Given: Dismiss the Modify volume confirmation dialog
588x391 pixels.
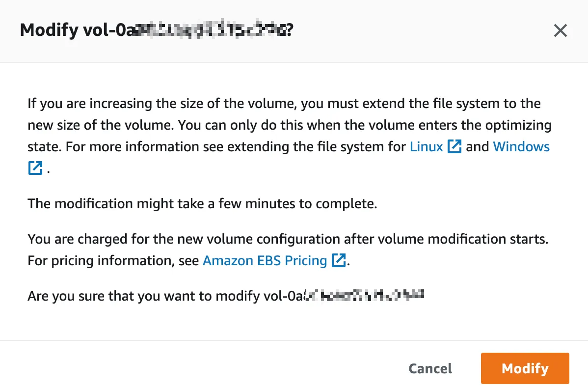Looking at the screenshot, I should coord(560,30).
